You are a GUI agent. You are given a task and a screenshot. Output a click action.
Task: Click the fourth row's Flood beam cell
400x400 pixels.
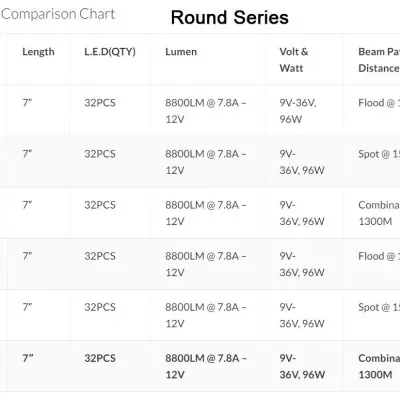[x=379, y=256]
